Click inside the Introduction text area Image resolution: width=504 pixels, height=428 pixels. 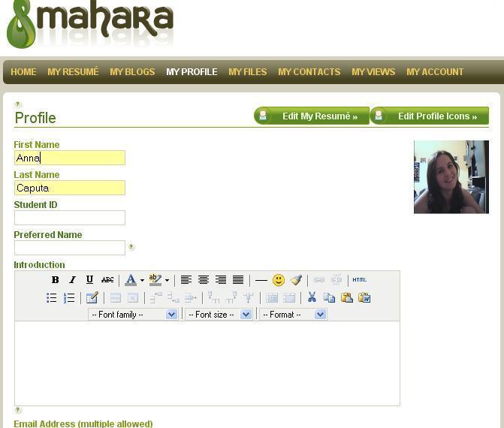point(207,363)
